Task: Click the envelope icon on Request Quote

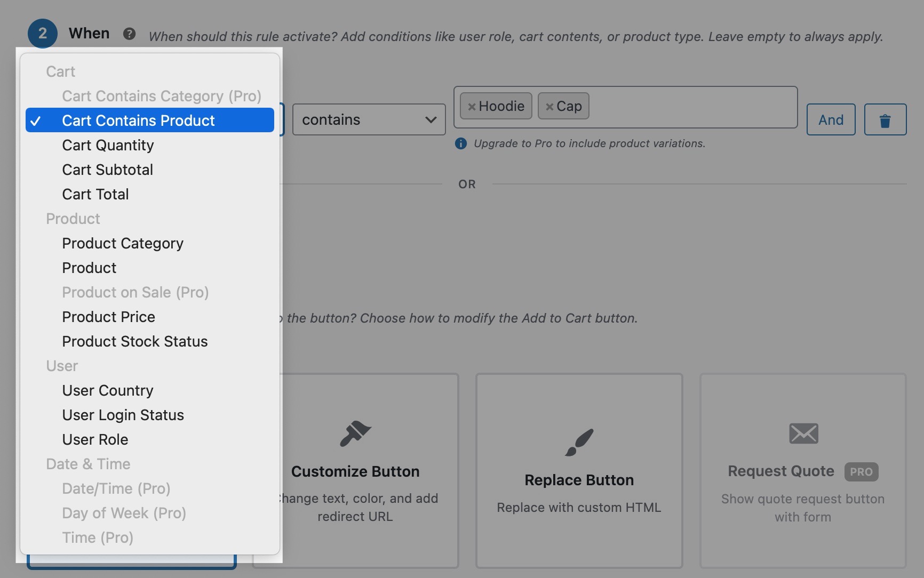Action: (x=803, y=433)
